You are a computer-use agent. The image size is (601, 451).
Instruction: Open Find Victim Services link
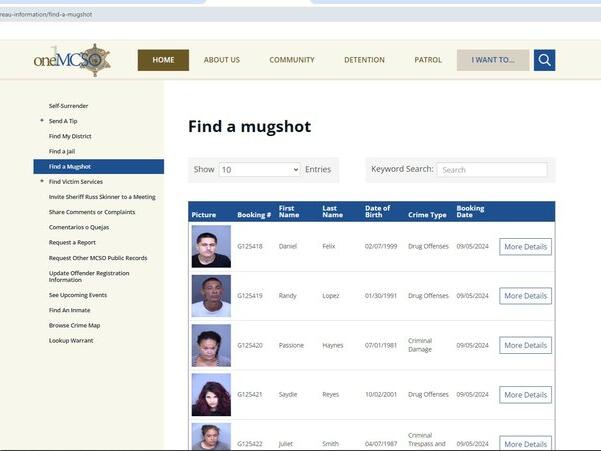[x=76, y=182]
